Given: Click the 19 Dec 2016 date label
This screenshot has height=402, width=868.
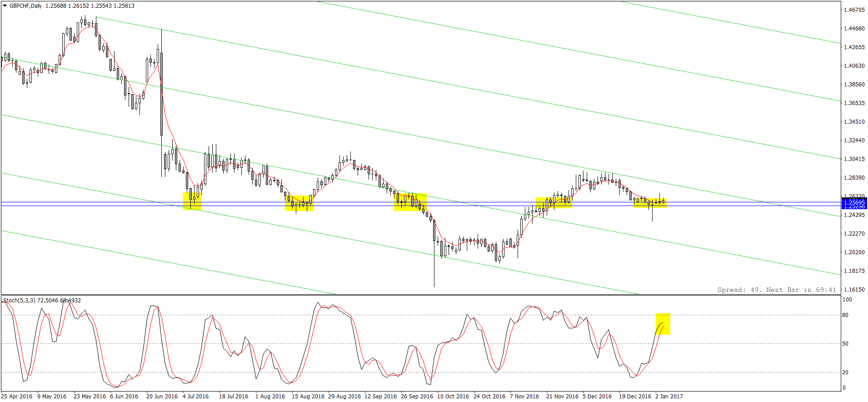Looking at the screenshot, I should point(635,396).
